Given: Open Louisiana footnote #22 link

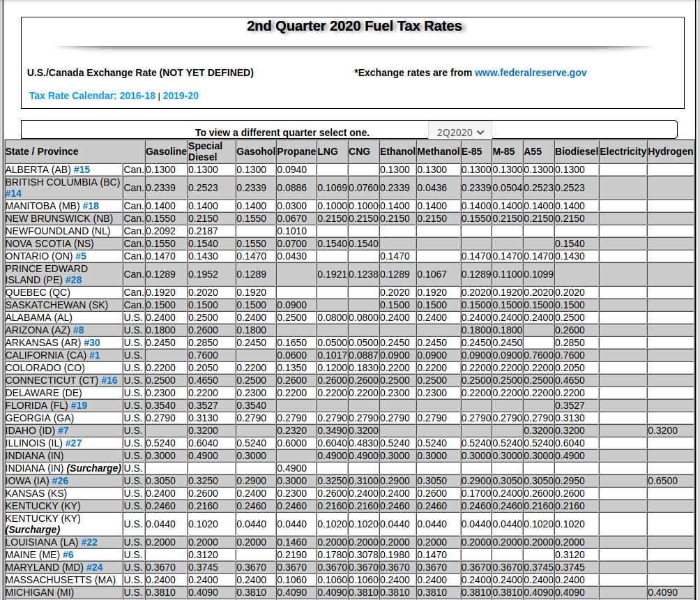Looking at the screenshot, I should point(89,542).
